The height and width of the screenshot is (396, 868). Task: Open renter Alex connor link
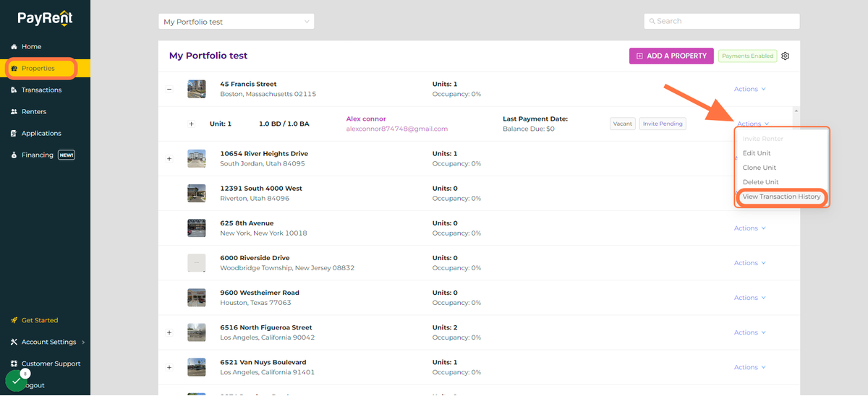(366, 119)
